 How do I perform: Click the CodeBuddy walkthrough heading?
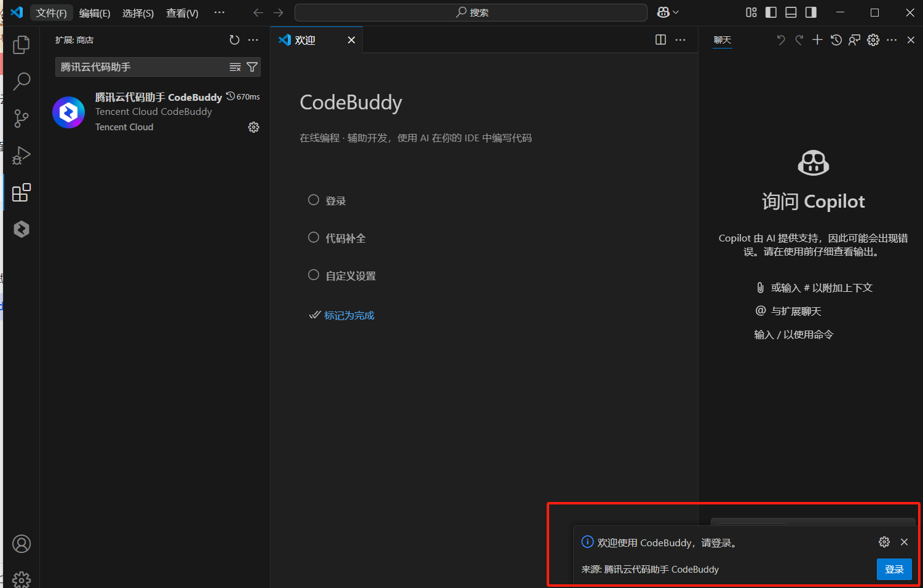pos(351,103)
